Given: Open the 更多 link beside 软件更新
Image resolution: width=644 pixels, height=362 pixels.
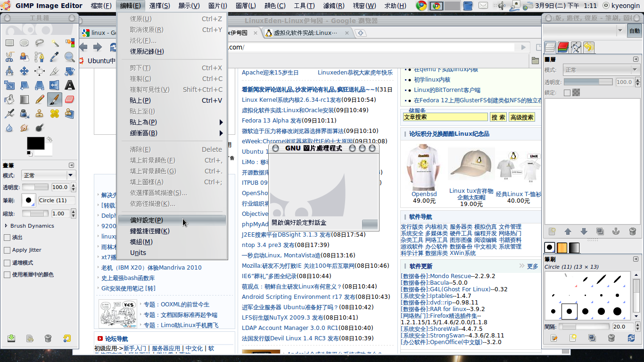Looking at the screenshot, I should click(x=532, y=266).
